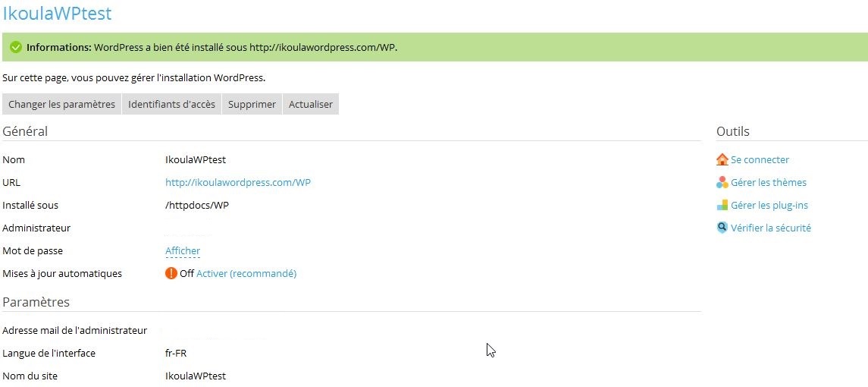Open the http://ikoulawordpress.com/WP URL link
Image resolution: width=868 pixels, height=387 pixels.
[238, 182]
